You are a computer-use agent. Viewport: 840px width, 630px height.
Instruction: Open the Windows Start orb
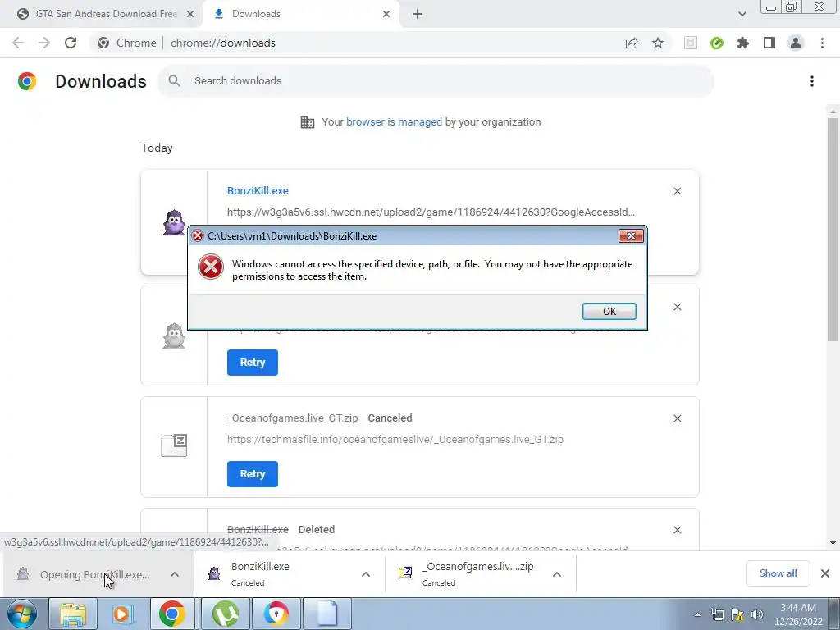point(22,614)
